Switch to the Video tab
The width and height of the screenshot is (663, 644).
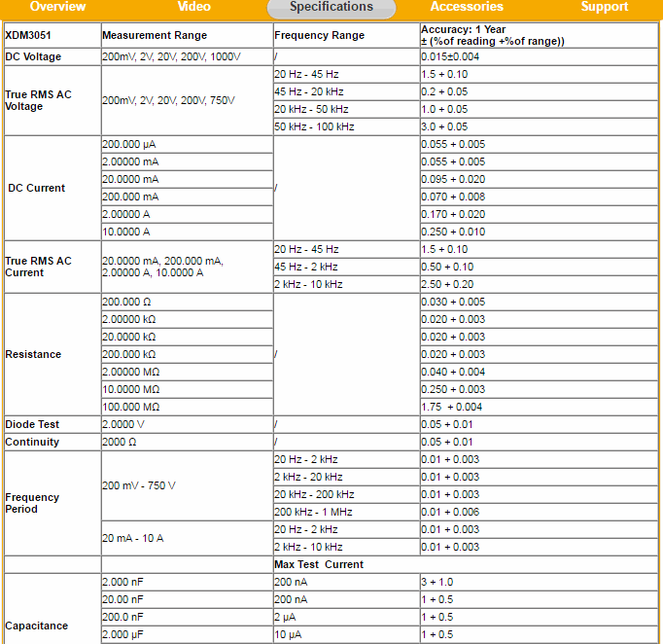(193, 7)
